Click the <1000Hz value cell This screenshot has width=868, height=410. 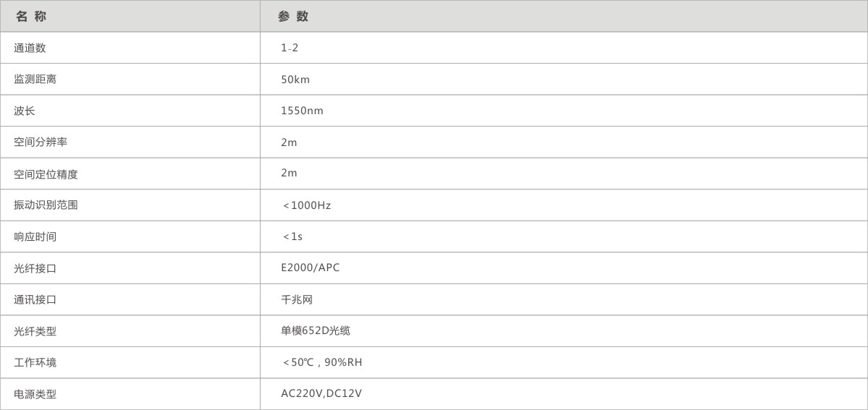[x=307, y=205]
